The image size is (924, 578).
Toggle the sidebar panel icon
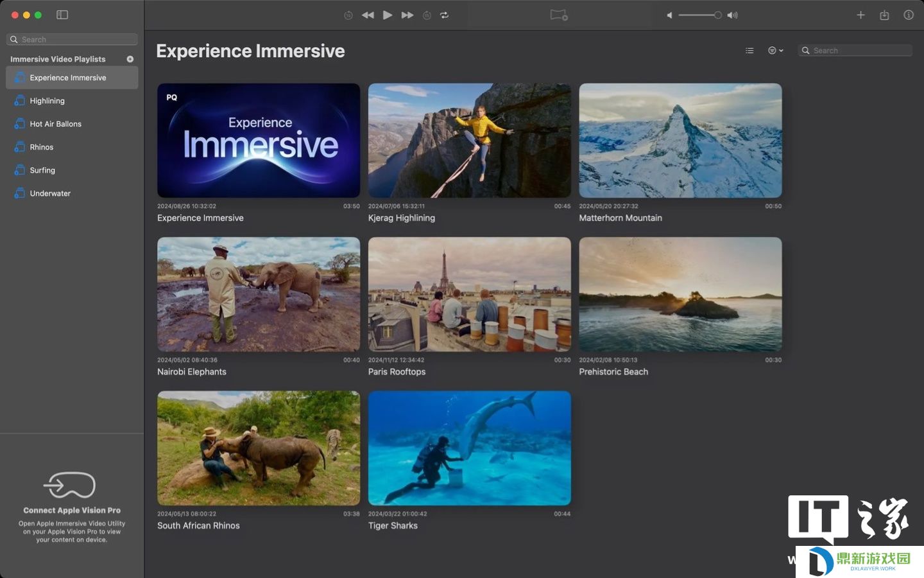tap(62, 15)
